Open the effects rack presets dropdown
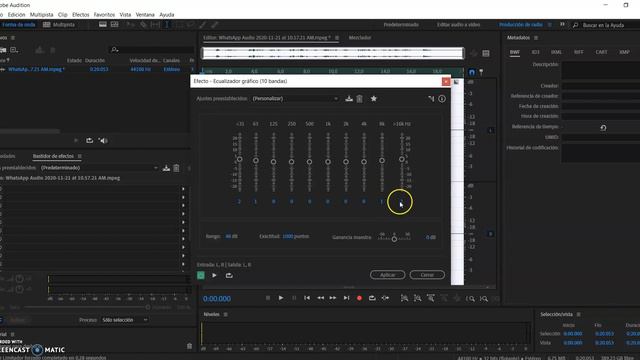This screenshot has height=360, width=640. point(99,168)
